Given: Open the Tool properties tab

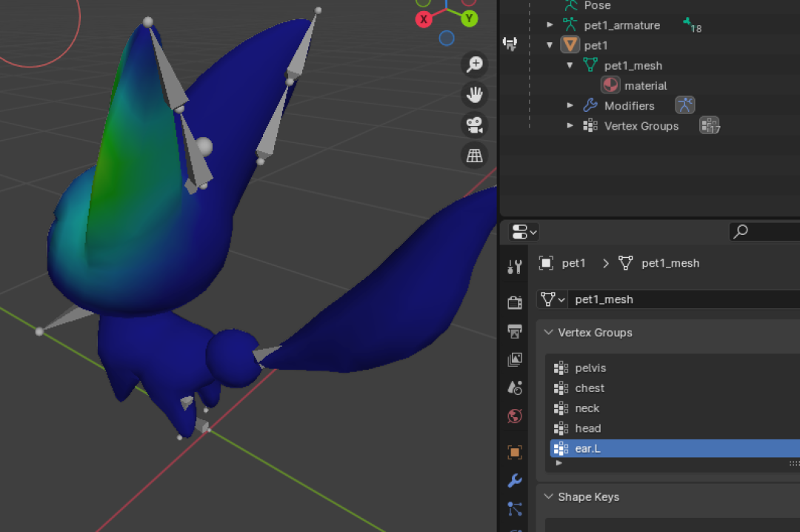Looking at the screenshot, I should pyautogui.click(x=515, y=267).
